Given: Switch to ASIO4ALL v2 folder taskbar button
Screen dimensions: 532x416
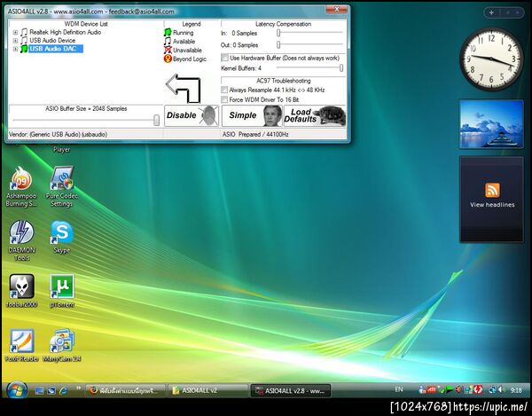Looking at the screenshot, I should tap(207, 390).
